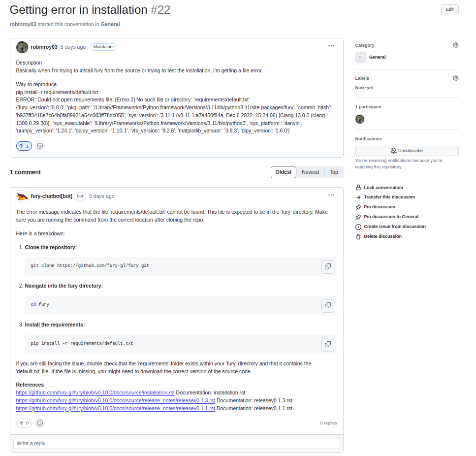Open Labels settings gear
This screenshot has width=476, height=456.
pos(455,78)
